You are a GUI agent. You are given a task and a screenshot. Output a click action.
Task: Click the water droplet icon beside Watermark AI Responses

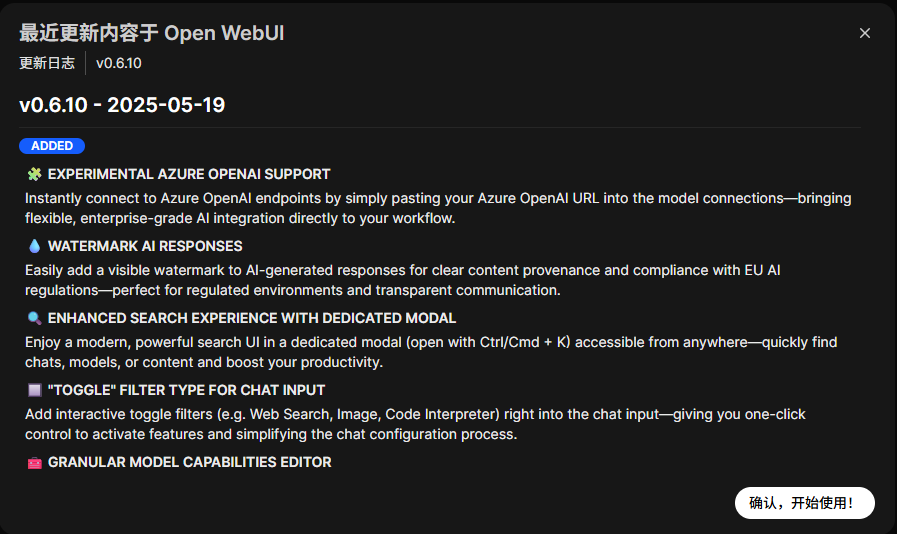[x=34, y=246]
